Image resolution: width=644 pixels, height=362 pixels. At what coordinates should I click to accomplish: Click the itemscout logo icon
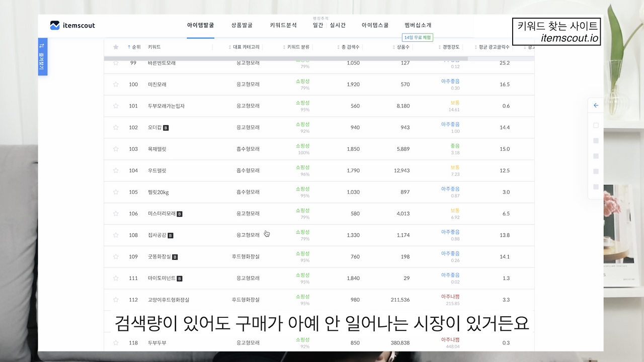point(56,25)
